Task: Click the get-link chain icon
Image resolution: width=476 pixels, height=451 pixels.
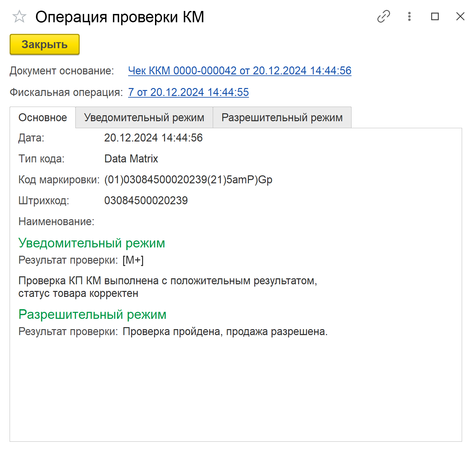Action: [383, 16]
